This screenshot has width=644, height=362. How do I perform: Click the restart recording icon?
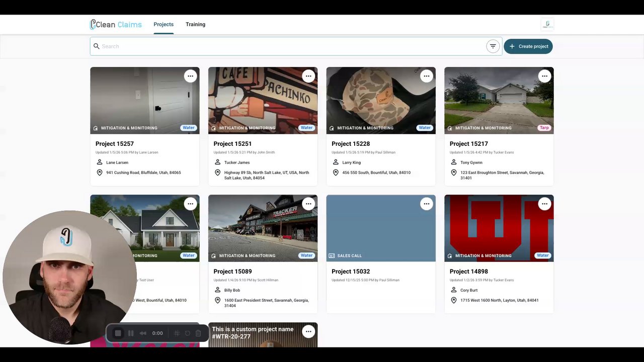point(188,333)
